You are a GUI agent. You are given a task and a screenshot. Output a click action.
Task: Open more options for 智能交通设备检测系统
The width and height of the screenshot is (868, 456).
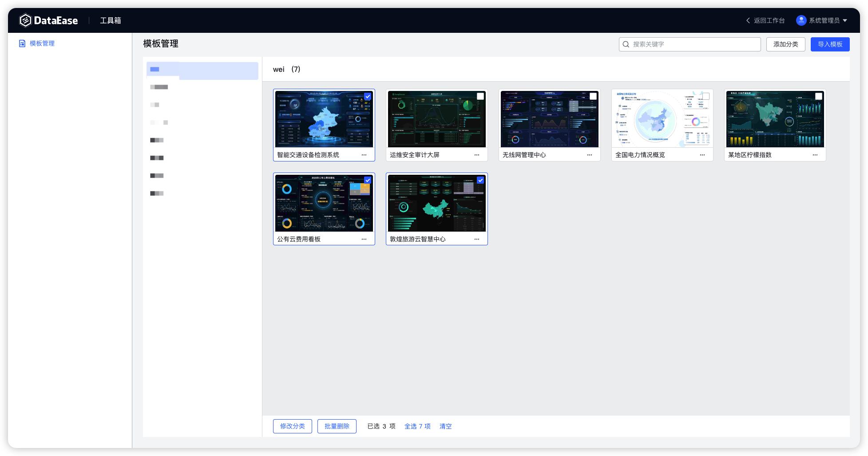tap(364, 155)
